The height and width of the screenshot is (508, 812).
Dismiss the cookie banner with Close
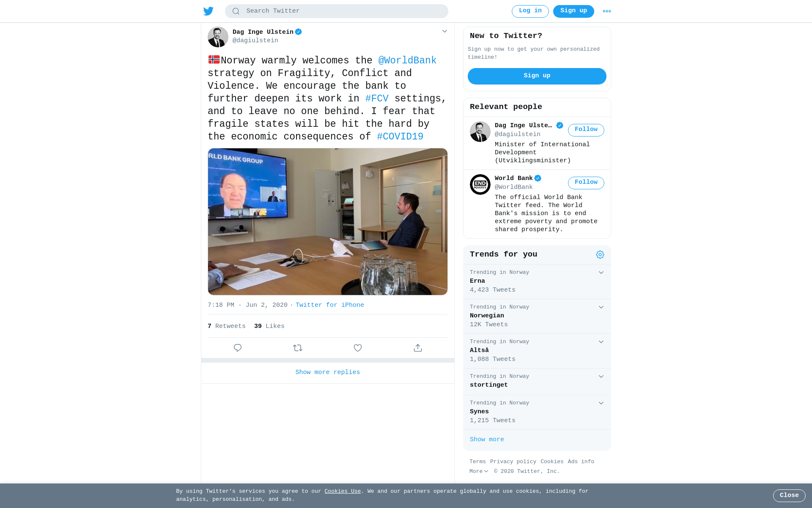tap(789, 495)
